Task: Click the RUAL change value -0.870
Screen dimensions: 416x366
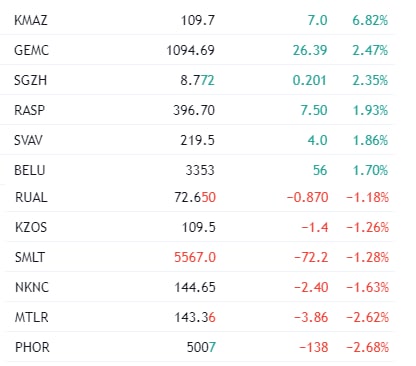Action: pos(308,197)
